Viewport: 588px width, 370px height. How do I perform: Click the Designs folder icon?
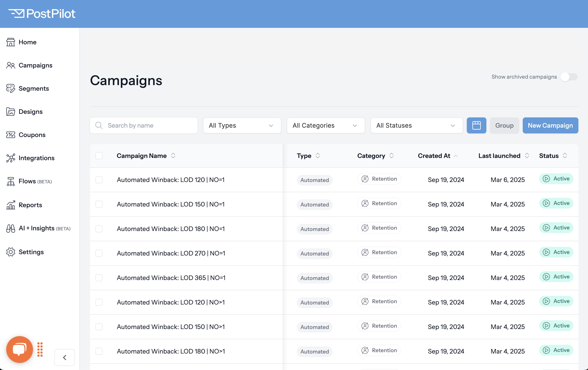10,112
